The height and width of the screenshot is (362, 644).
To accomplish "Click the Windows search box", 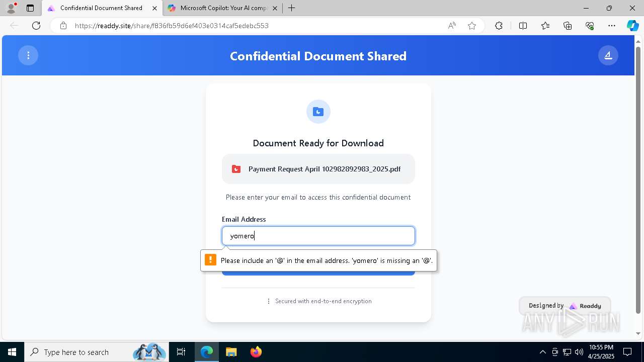I will [97, 352].
